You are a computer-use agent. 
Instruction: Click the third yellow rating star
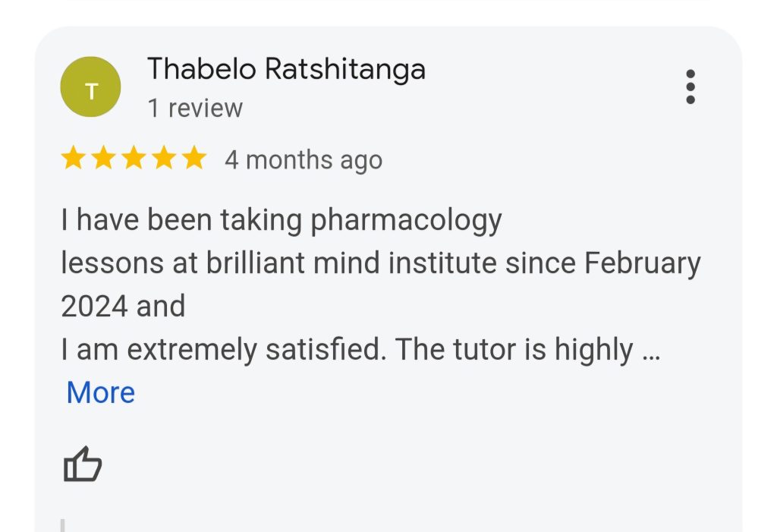point(134,159)
